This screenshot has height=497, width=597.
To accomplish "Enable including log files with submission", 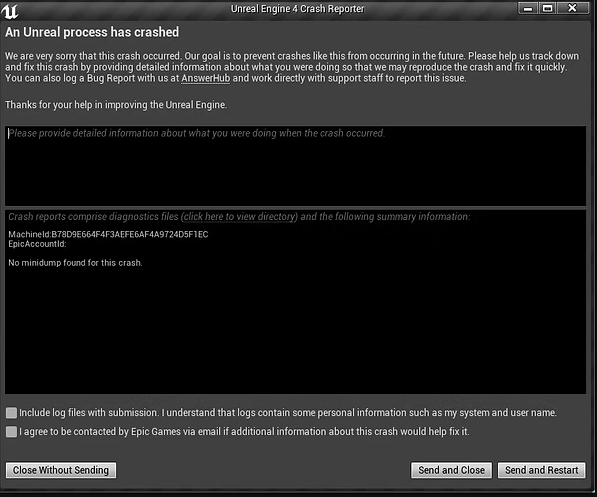I will pos(11,413).
